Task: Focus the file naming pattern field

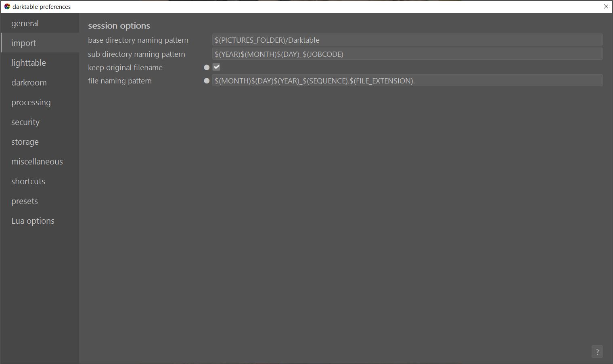Action: [x=407, y=81]
